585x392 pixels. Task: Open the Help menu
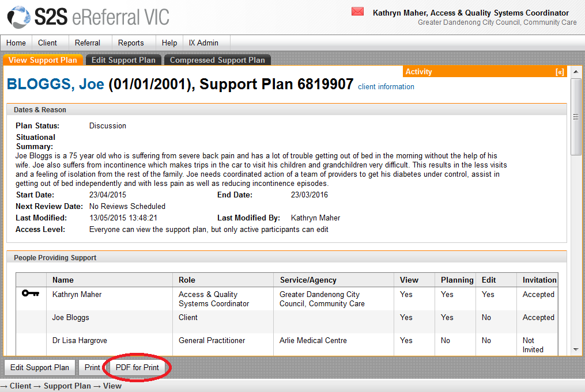pyautogui.click(x=169, y=43)
